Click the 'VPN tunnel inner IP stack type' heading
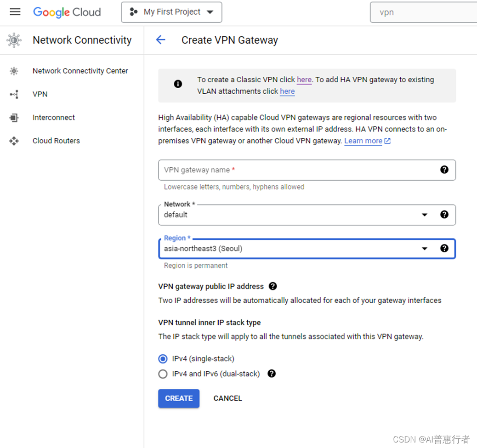The image size is (477, 448). coord(209,323)
